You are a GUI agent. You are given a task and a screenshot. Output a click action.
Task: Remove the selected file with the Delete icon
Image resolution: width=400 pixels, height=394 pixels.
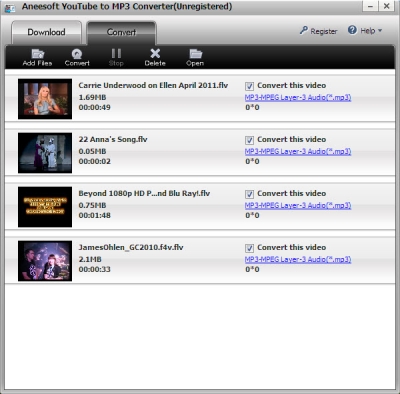point(155,53)
